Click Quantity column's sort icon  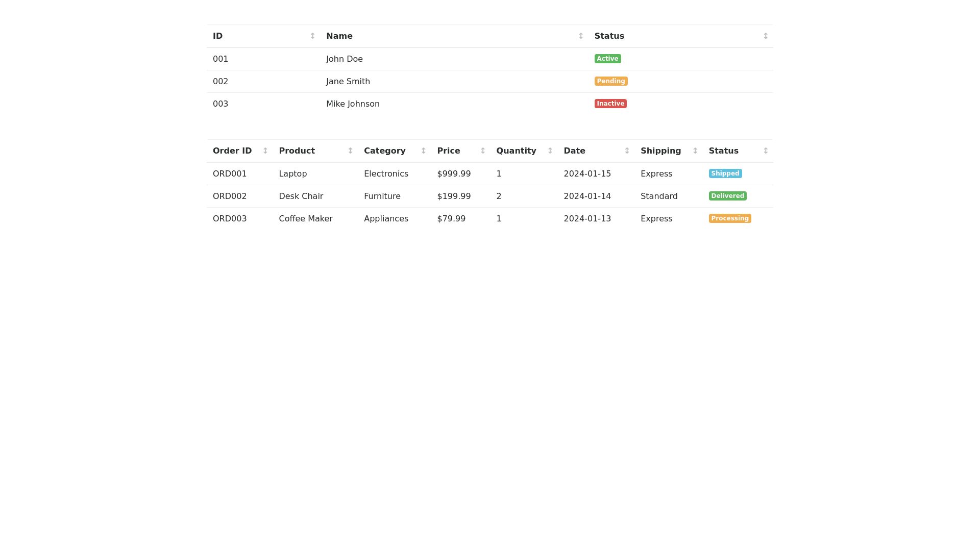point(550,151)
